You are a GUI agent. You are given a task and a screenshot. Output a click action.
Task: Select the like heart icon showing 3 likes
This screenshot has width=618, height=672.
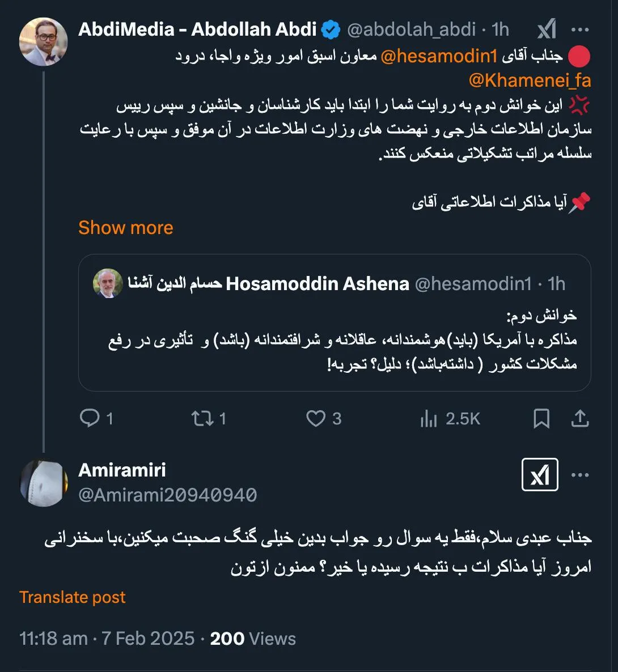click(318, 419)
